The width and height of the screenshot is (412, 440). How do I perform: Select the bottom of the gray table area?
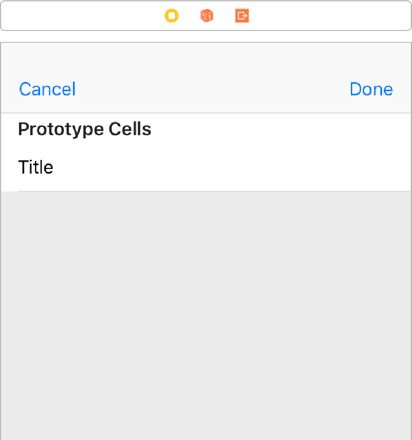(x=206, y=430)
